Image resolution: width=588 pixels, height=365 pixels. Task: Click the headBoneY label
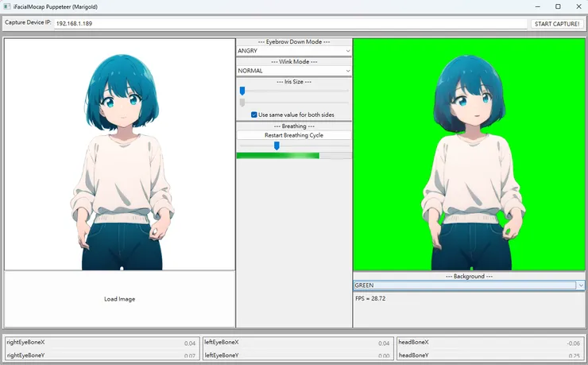tap(413, 355)
